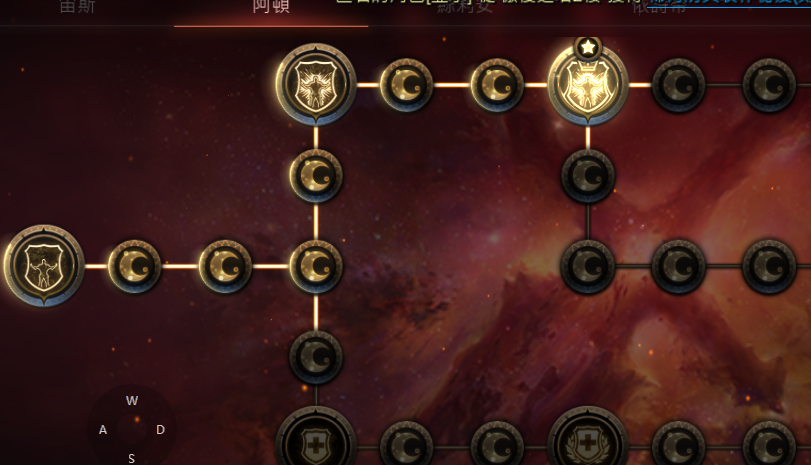Select the laurel-wreathed cross shield node
The image size is (811, 465).
pos(588,440)
